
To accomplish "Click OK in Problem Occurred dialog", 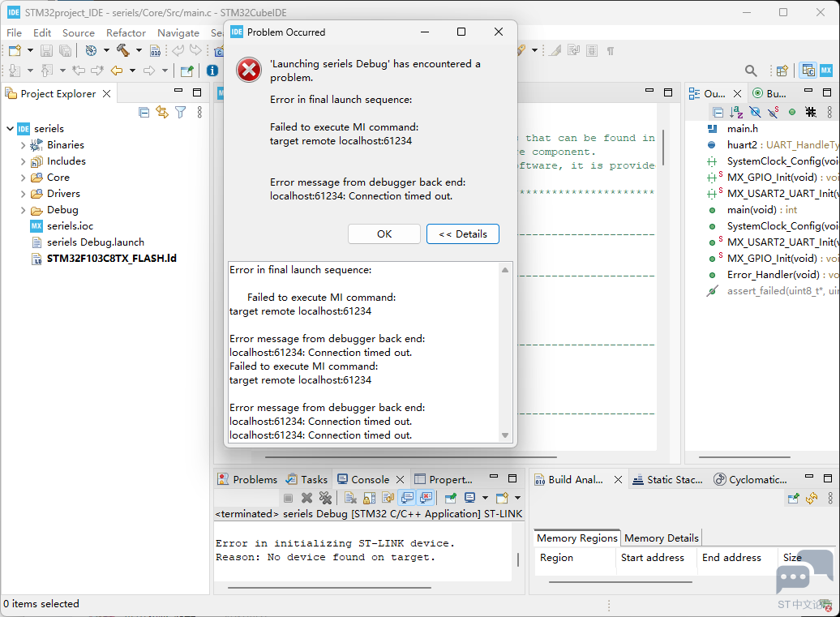I will [x=384, y=234].
